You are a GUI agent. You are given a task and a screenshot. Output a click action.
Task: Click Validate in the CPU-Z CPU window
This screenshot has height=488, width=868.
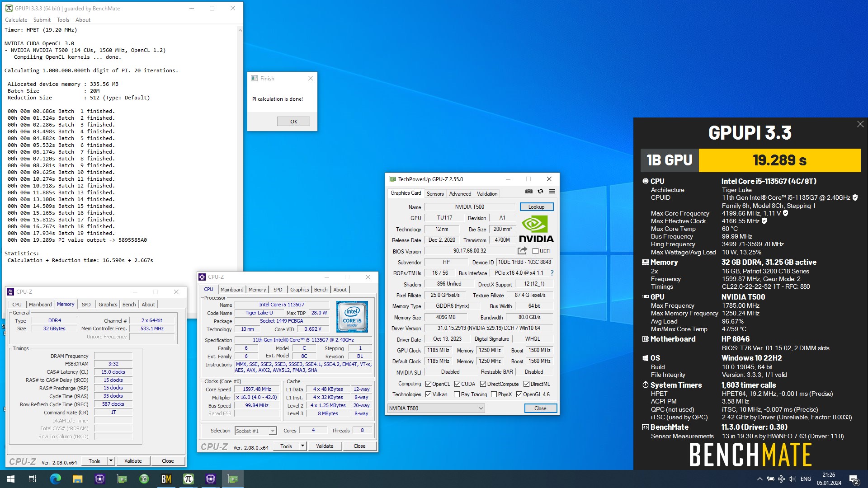pyautogui.click(x=325, y=446)
